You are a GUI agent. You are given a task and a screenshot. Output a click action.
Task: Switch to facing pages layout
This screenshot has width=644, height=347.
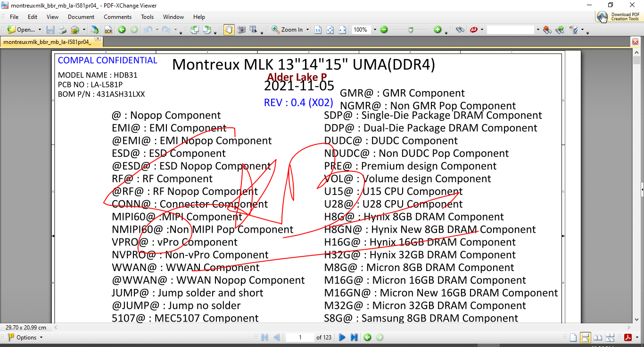pos(597,338)
